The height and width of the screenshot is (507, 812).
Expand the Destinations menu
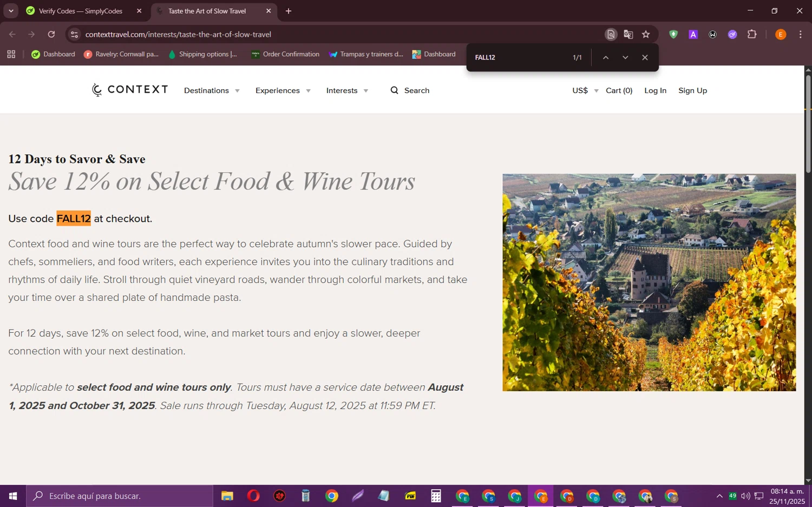coord(212,90)
